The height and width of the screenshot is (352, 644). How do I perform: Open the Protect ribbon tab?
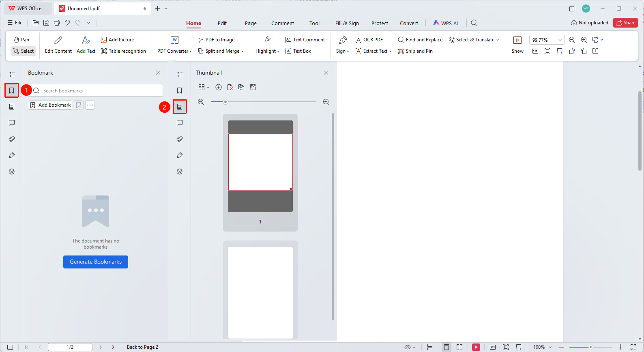point(380,24)
